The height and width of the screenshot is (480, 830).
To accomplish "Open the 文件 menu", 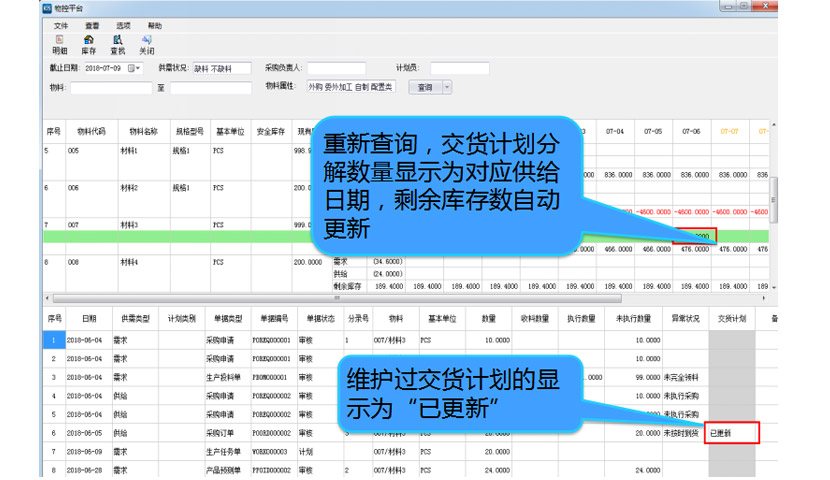I will [x=61, y=25].
